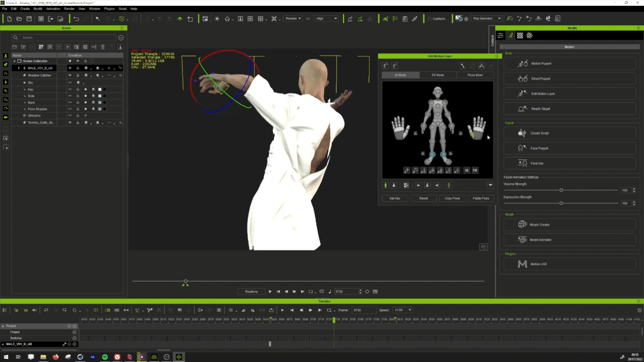The width and height of the screenshot is (644, 362).
Task: Collapse the Scene Collection tree item
Action: pos(14,61)
